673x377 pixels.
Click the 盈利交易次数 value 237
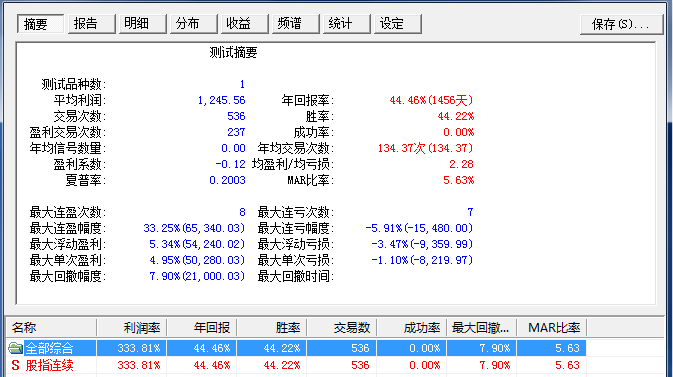(236, 132)
